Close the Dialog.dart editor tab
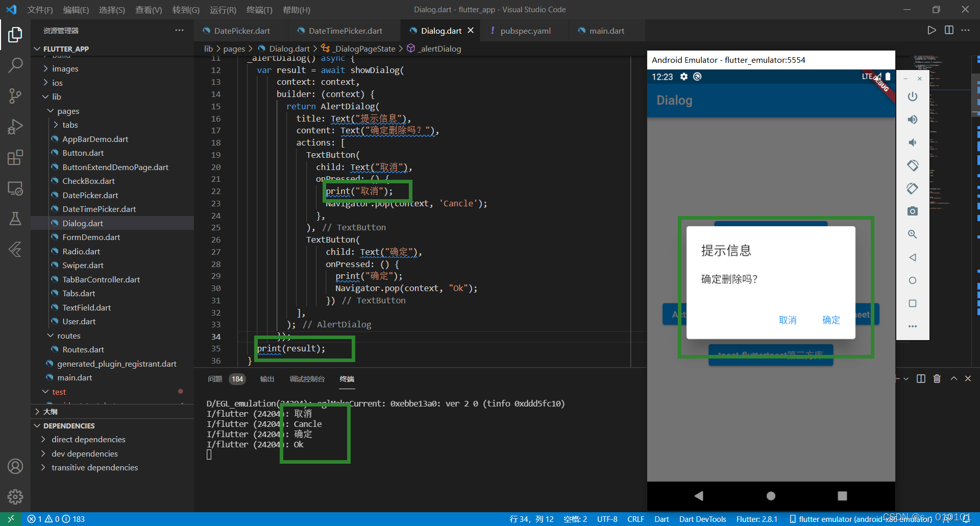 click(x=471, y=31)
